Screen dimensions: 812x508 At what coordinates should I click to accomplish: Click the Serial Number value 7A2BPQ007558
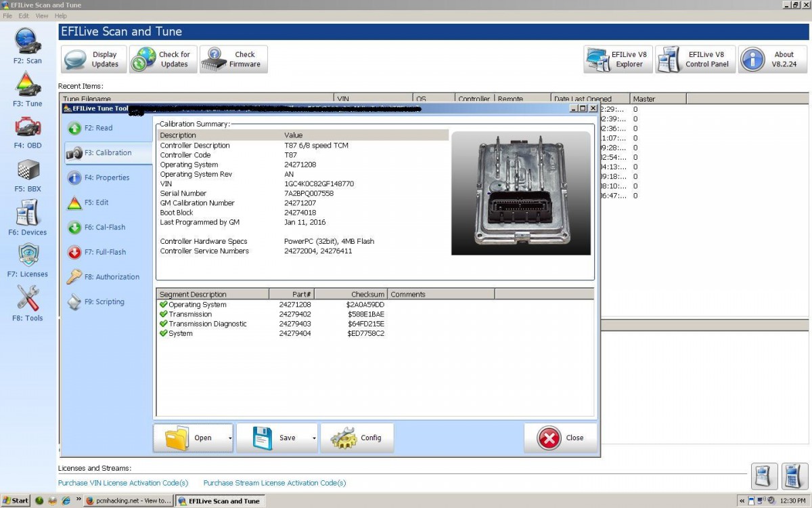pyautogui.click(x=309, y=193)
